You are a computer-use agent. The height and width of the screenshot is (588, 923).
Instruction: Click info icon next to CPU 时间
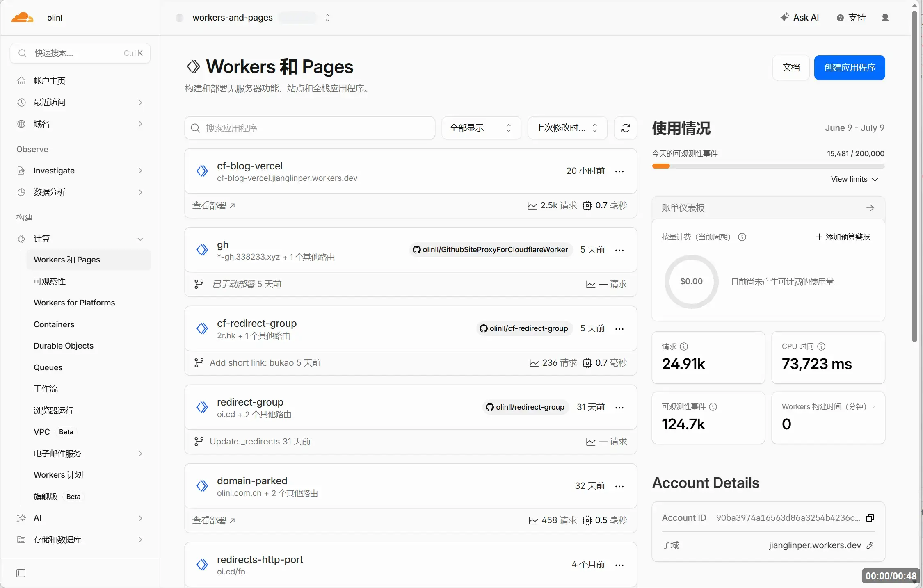tap(821, 346)
